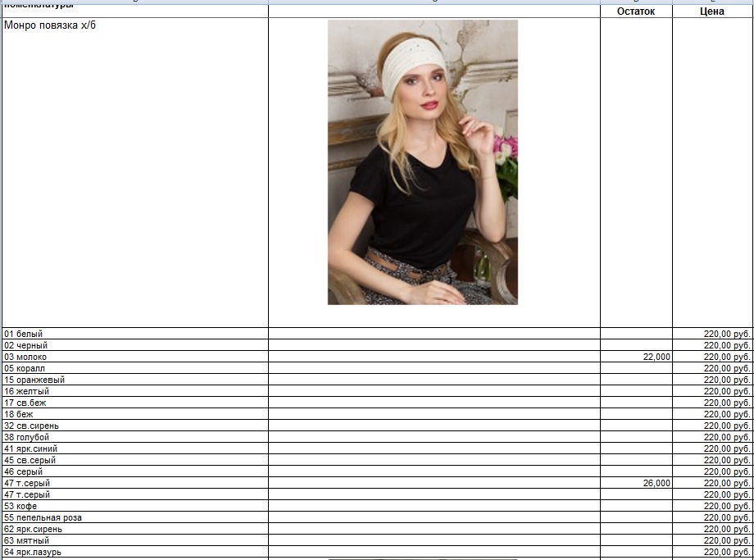Select the '41 ярк.синий' cell
Image resolution: width=754 pixels, height=560 pixels.
[135, 448]
